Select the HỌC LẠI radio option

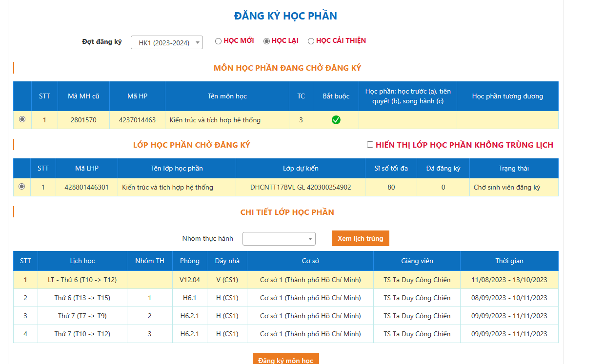(266, 41)
